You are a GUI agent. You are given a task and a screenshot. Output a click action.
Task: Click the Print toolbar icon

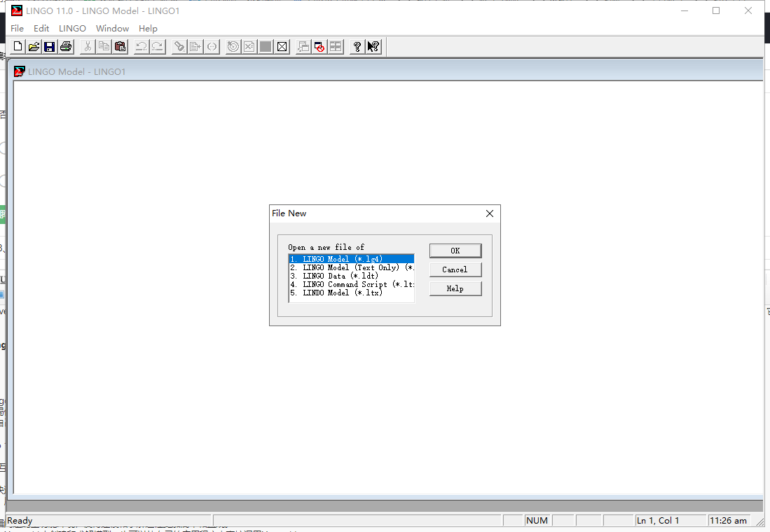pyautogui.click(x=66, y=47)
